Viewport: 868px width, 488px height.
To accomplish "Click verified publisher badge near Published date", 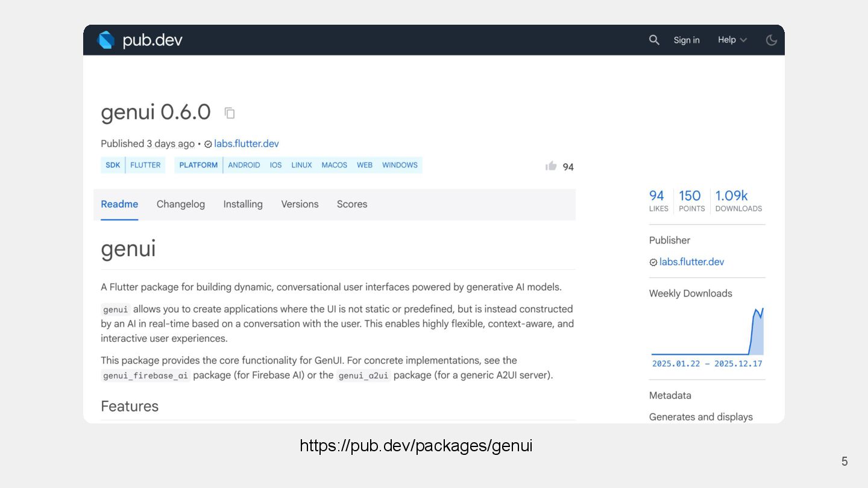I will 208,144.
